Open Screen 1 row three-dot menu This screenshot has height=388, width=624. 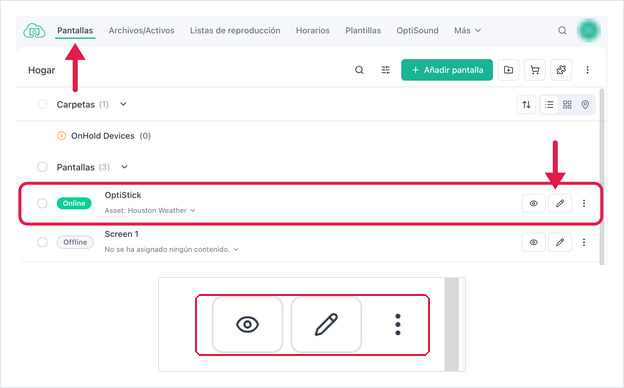584,242
